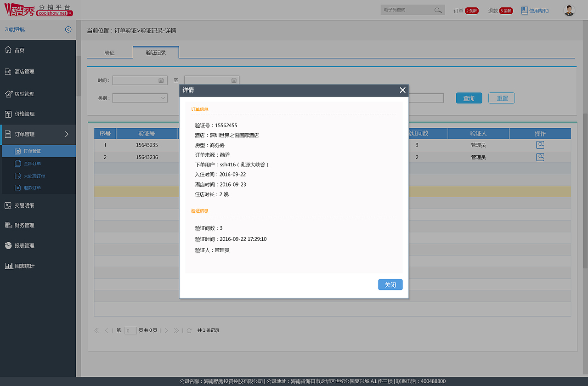Open the calendar picker for the 时间 field
Screen dimensions: 588x386
click(161, 80)
